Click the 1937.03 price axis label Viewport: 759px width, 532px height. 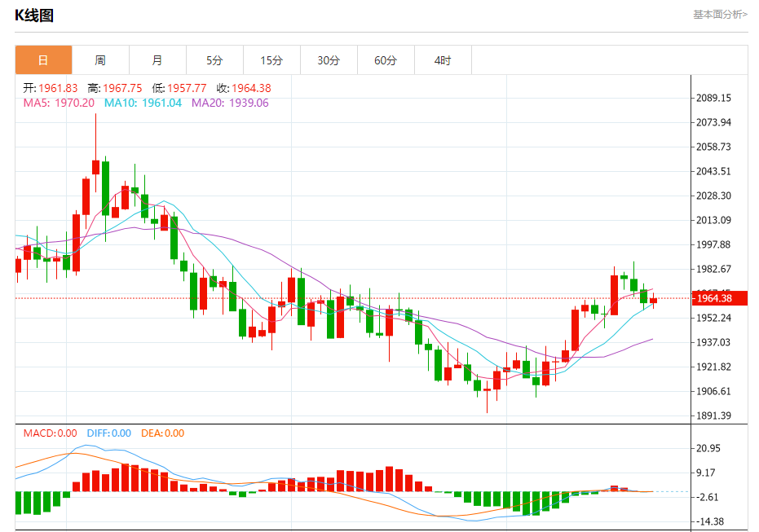pos(713,342)
